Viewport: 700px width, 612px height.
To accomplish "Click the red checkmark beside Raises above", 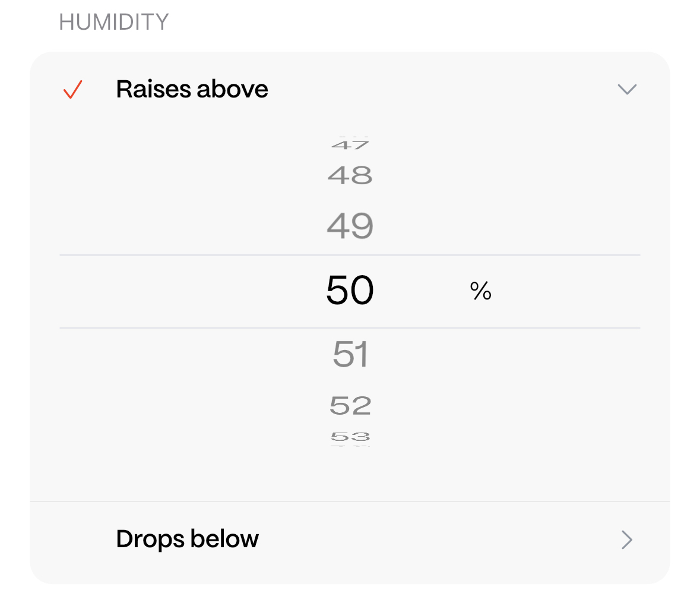I will (x=72, y=90).
